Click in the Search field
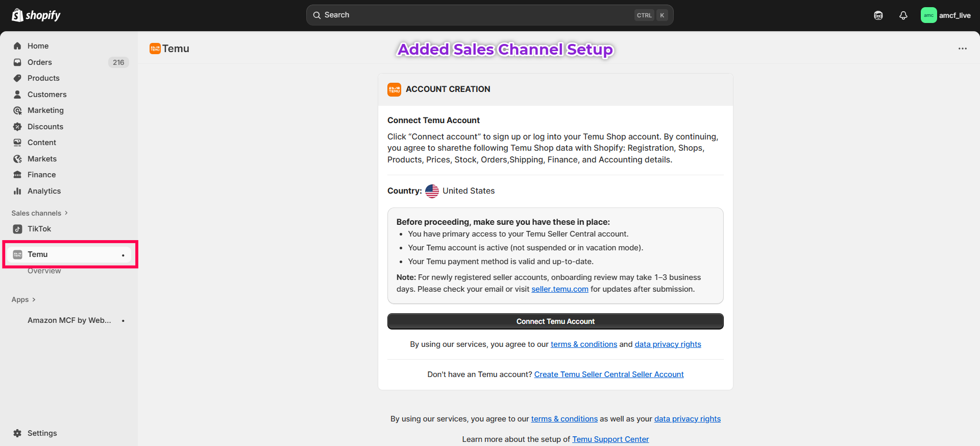This screenshot has width=980, height=446. tap(475, 15)
